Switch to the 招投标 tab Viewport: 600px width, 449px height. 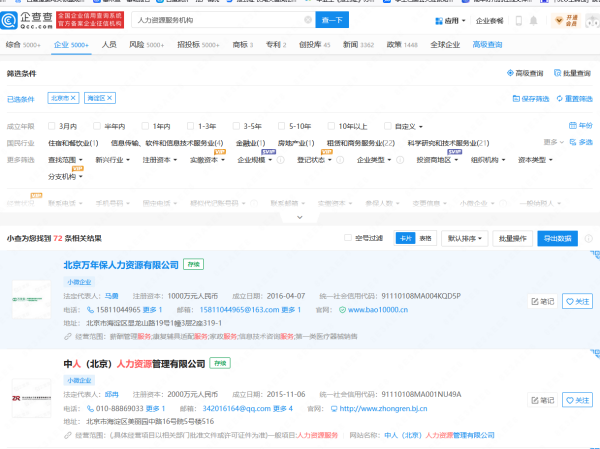[x=198, y=45]
